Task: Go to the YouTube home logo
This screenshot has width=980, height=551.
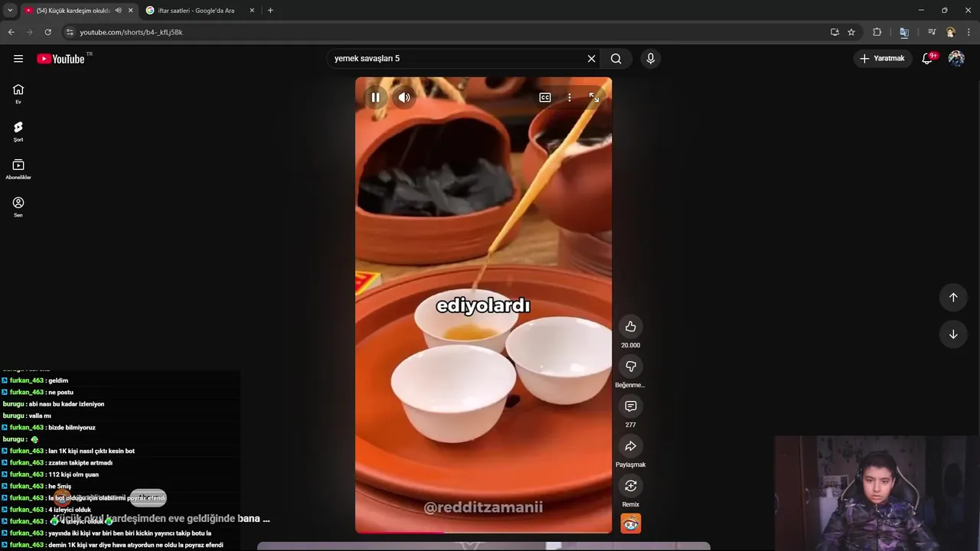Action: (x=60, y=59)
